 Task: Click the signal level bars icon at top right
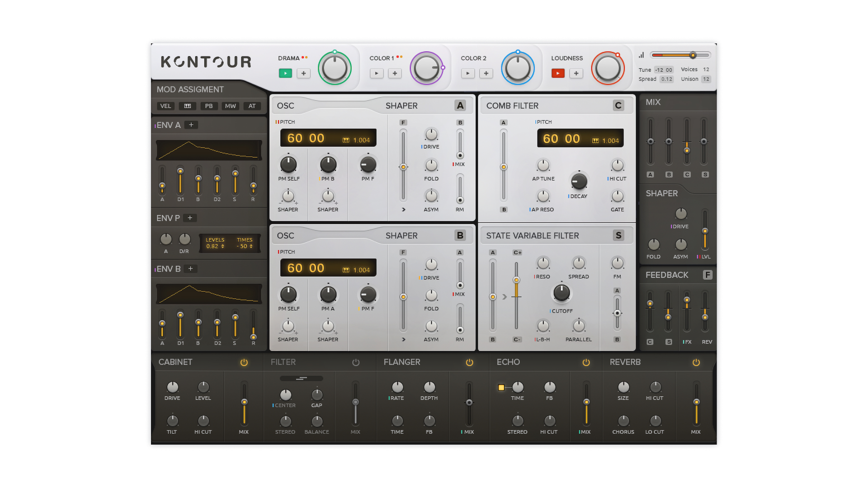coord(641,55)
